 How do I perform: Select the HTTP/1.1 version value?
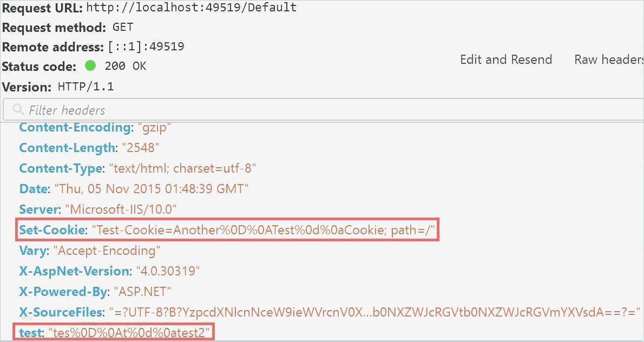click(x=86, y=87)
